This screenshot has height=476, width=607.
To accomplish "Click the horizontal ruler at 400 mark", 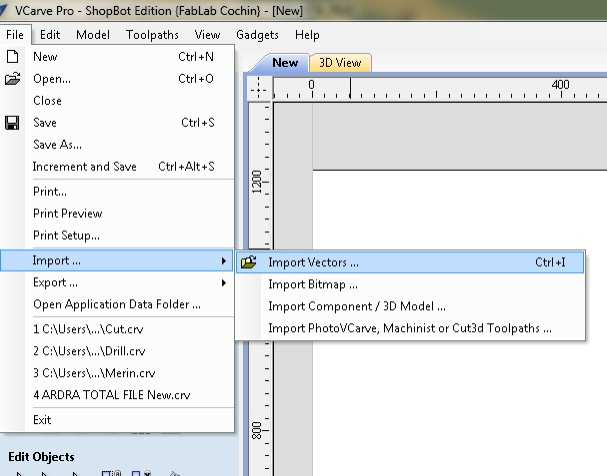I will 561,85.
